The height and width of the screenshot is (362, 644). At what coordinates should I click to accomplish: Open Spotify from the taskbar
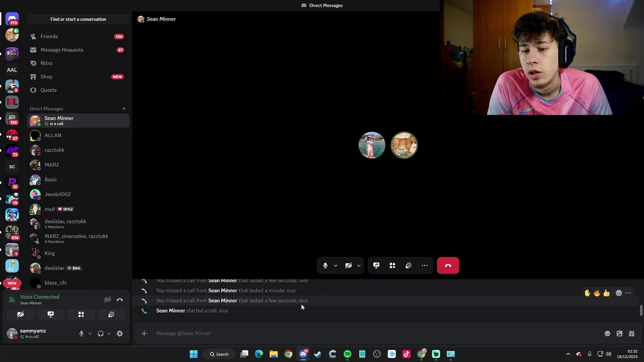click(347, 354)
